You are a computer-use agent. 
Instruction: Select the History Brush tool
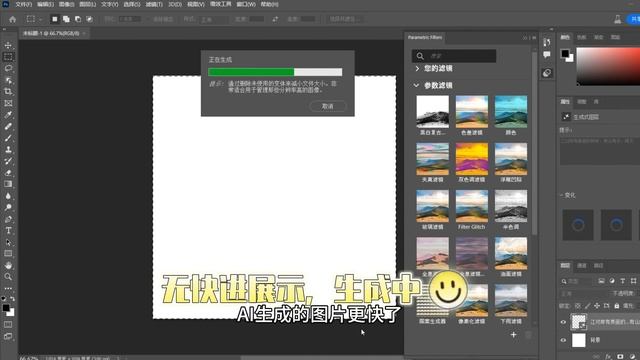pyautogui.click(x=8, y=161)
